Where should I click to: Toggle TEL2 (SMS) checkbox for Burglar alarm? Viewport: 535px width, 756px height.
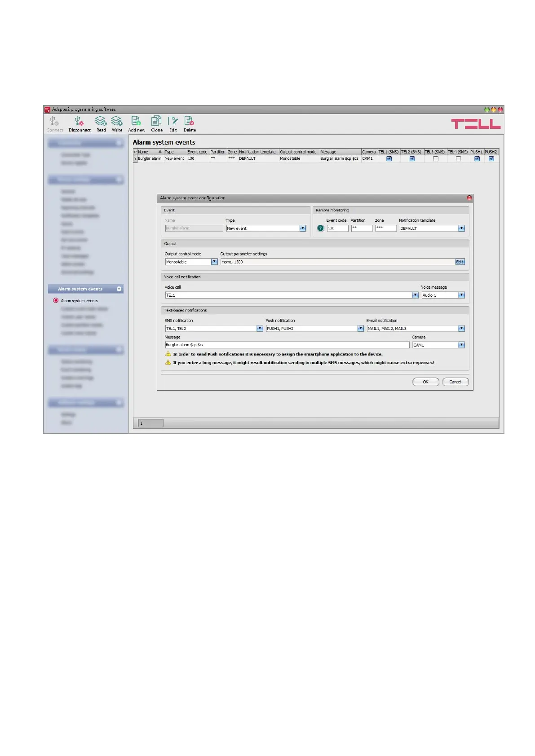click(412, 158)
